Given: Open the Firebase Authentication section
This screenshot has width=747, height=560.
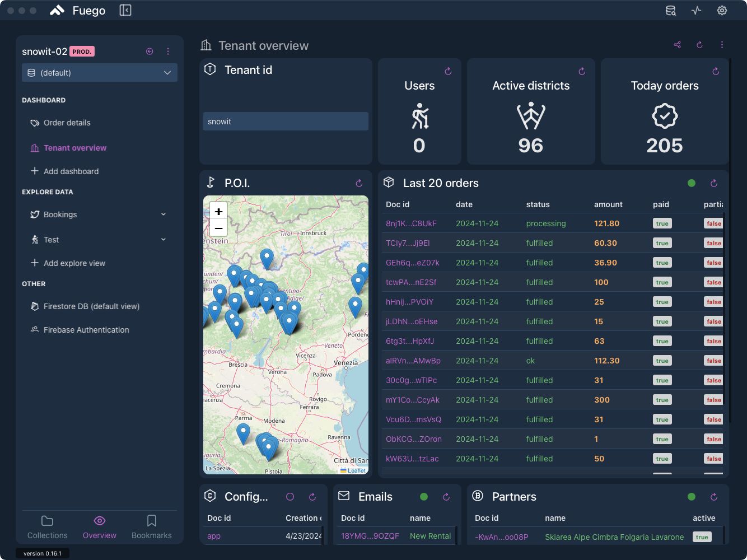Looking at the screenshot, I should point(86,330).
